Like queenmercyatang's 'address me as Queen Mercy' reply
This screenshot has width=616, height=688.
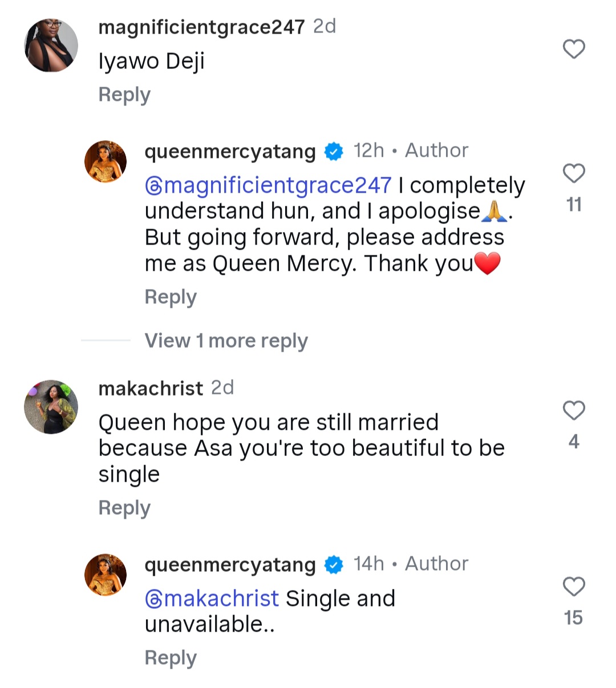574,173
